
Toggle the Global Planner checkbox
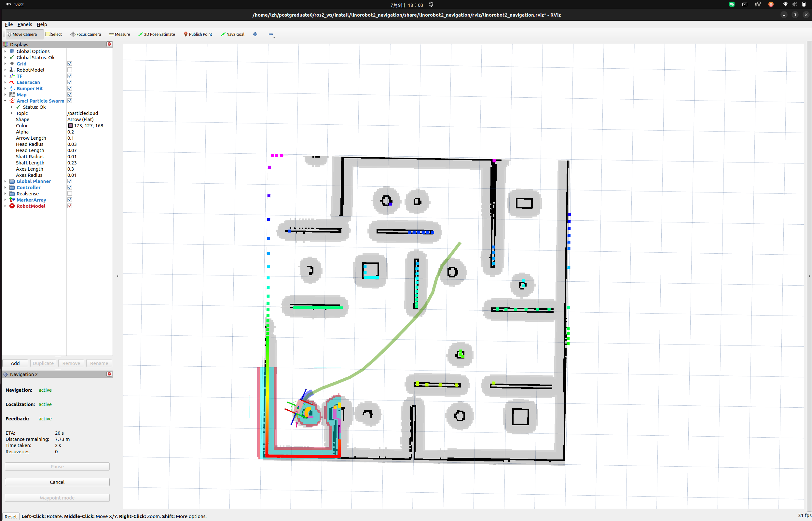[70, 181]
